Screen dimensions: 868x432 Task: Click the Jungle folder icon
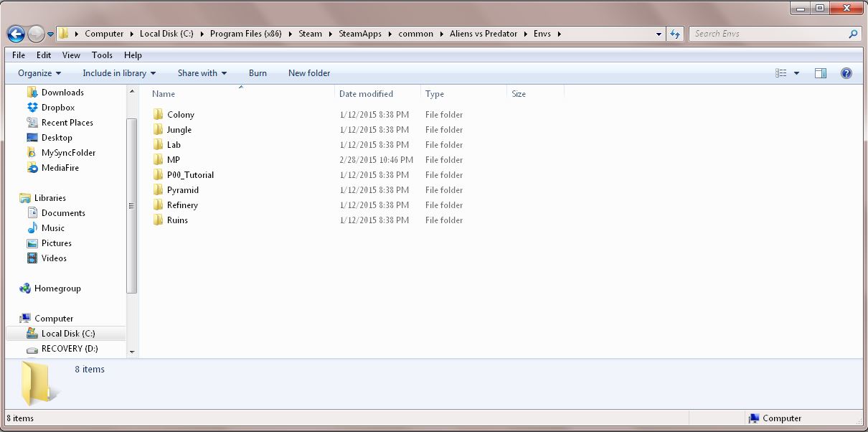159,130
